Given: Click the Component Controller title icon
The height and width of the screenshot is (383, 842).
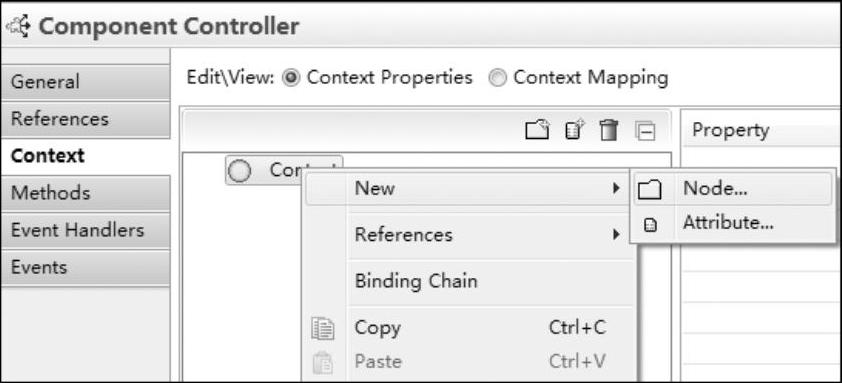Looking at the screenshot, I should coord(18,26).
